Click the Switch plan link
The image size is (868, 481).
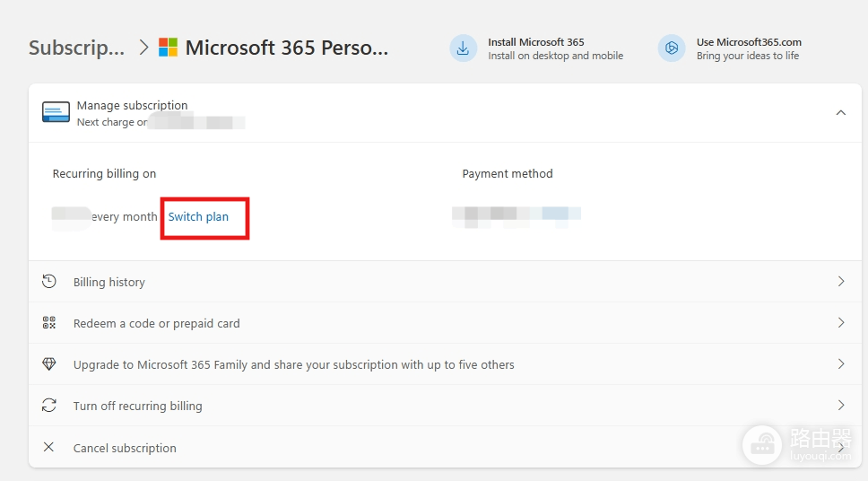point(198,216)
